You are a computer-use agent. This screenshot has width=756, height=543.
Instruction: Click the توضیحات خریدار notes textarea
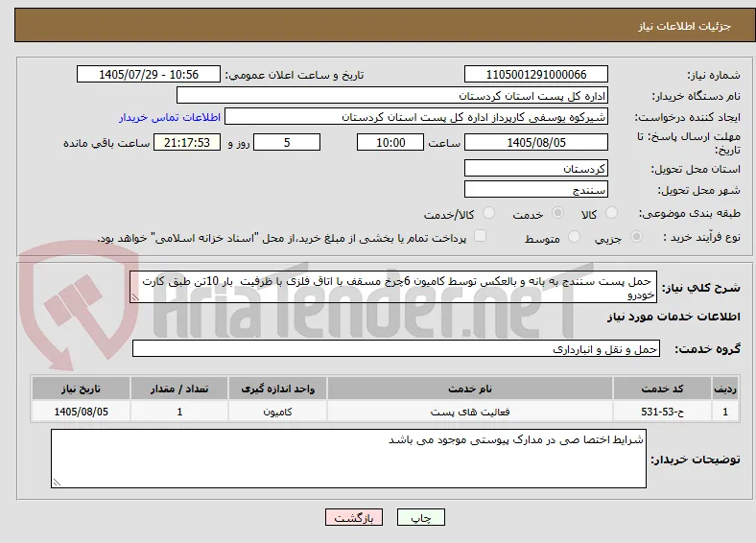(348, 459)
